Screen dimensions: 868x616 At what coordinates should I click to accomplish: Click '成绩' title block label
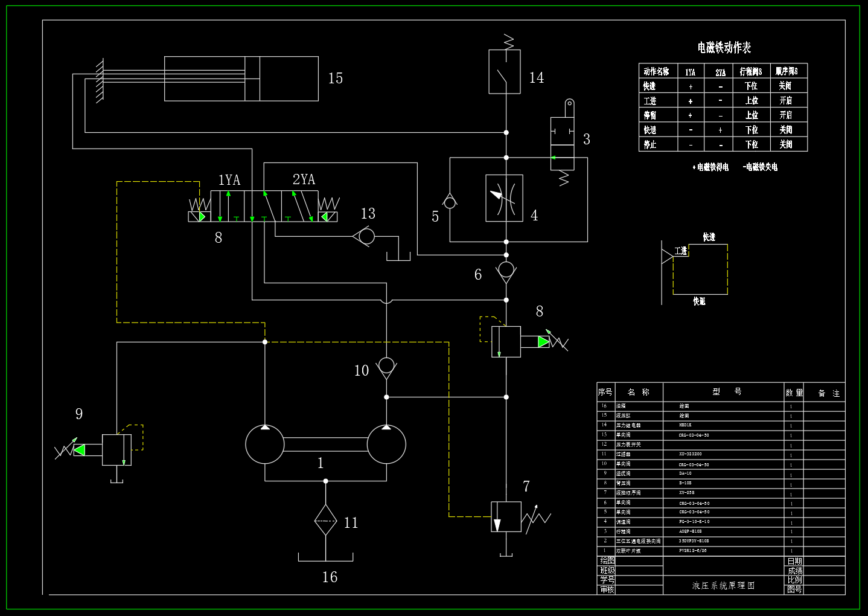(x=794, y=571)
